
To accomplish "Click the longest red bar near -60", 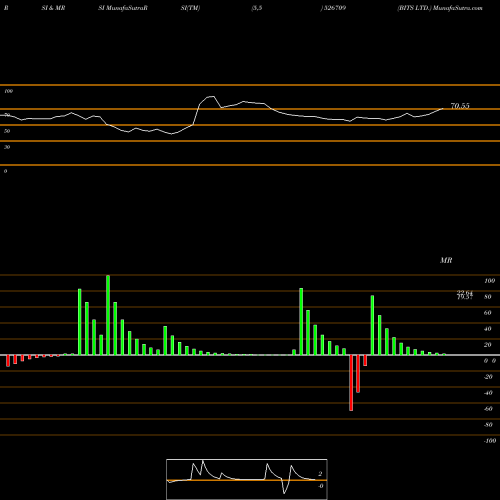I will coord(351,383).
